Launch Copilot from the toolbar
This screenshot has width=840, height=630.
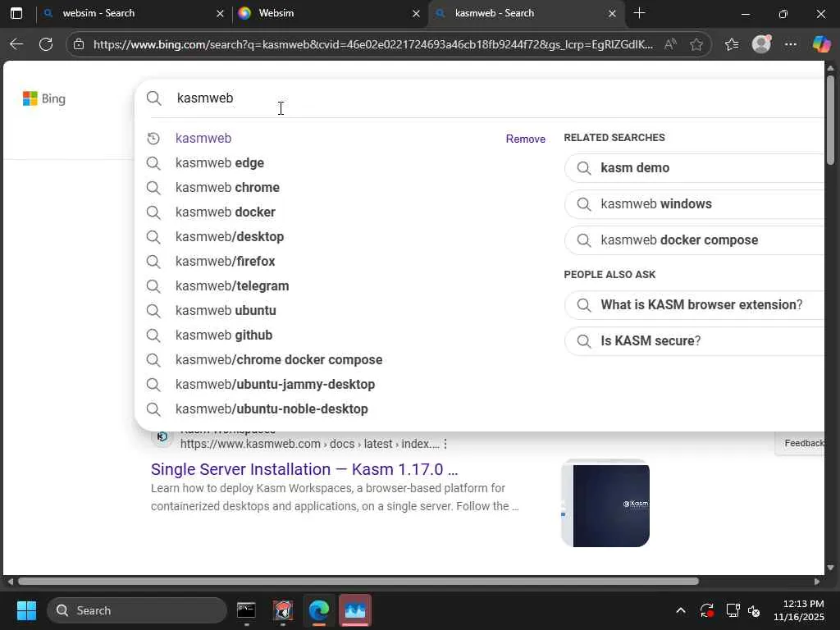(821, 44)
